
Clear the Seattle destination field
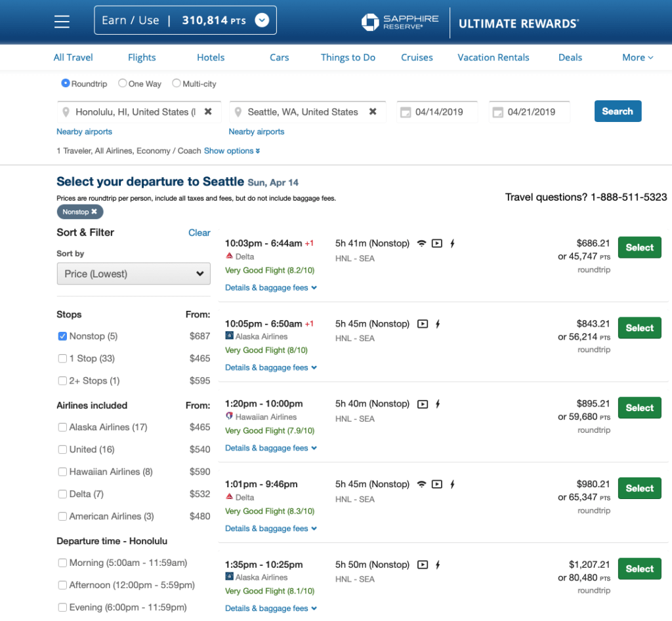(x=373, y=111)
